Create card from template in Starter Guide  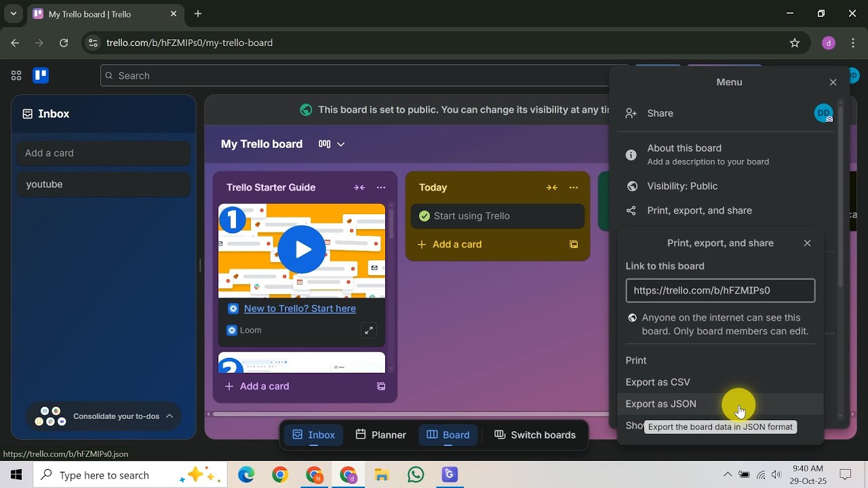pyautogui.click(x=381, y=386)
